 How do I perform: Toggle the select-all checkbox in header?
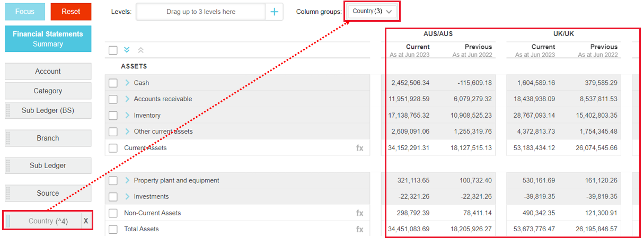(x=113, y=50)
